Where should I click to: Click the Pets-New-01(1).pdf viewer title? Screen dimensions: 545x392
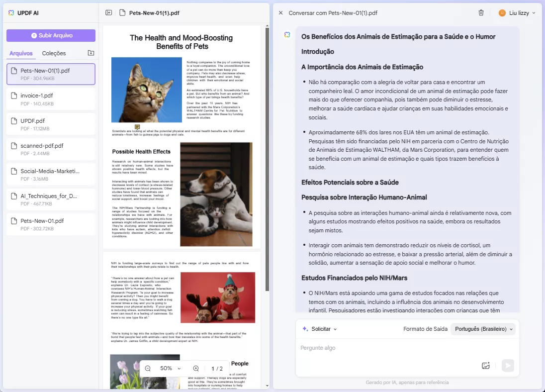(x=154, y=13)
